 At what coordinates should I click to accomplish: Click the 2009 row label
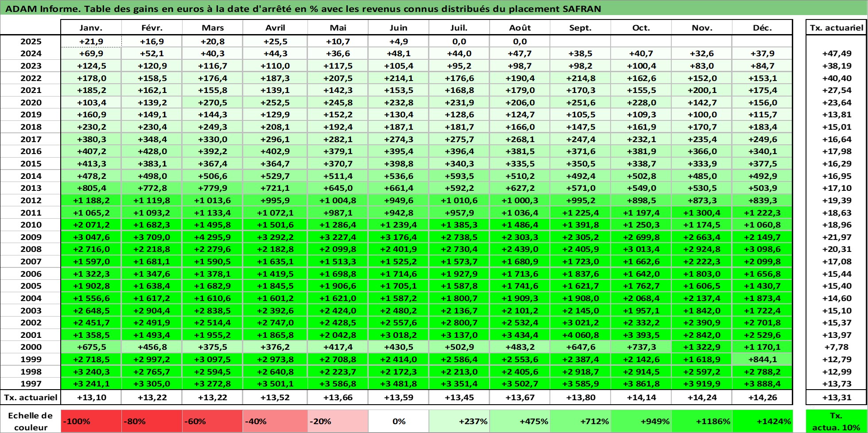coord(31,237)
